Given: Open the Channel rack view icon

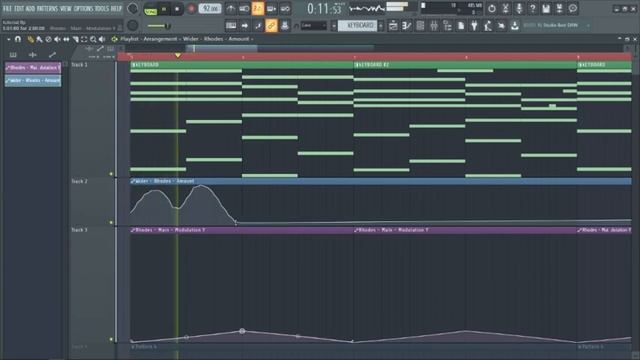Looking at the screenshot, I should pos(420,26).
